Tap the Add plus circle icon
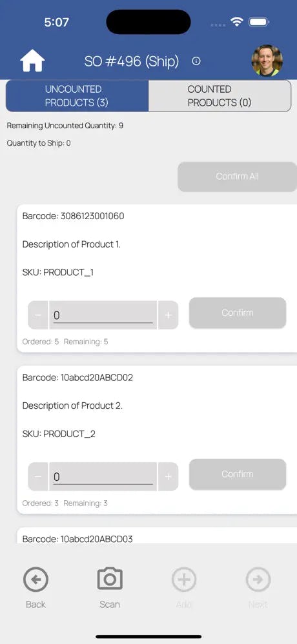This screenshot has height=644, width=297. tap(184, 580)
